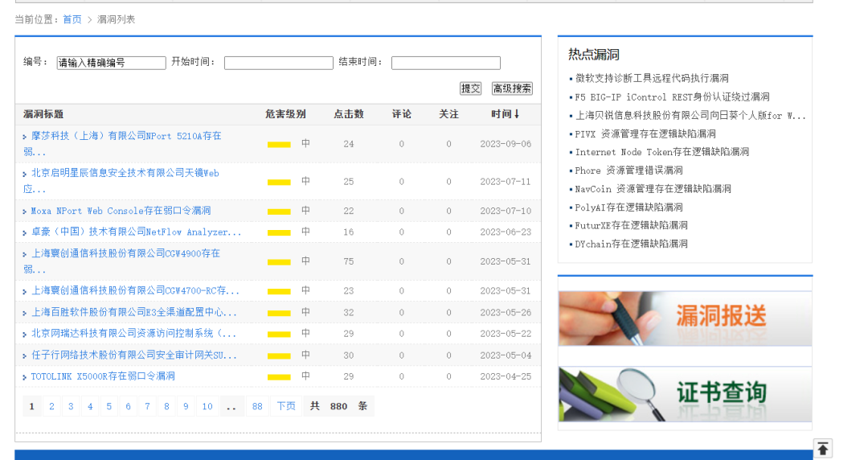This screenshot has width=868, height=460.
Task: Open 上海贝锐 向日葵个人版 hot item
Action: [x=690, y=115]
